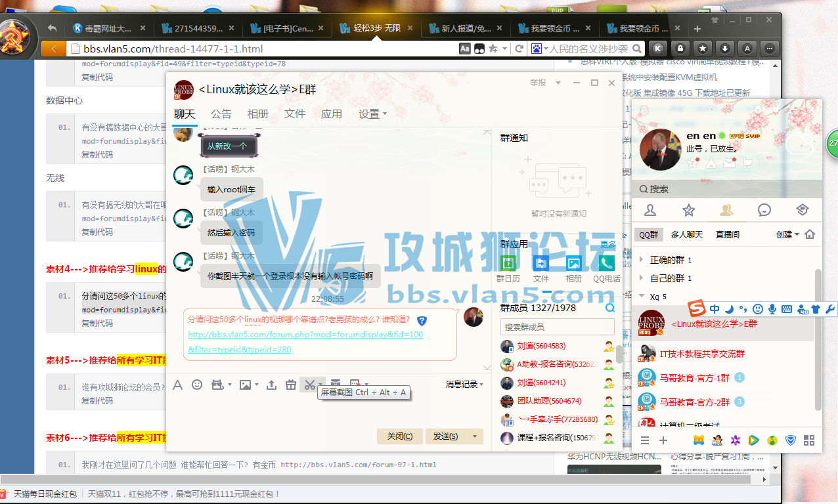
Task: Switch to browser tab 毒霸网址大...
Action: [110, 28]
